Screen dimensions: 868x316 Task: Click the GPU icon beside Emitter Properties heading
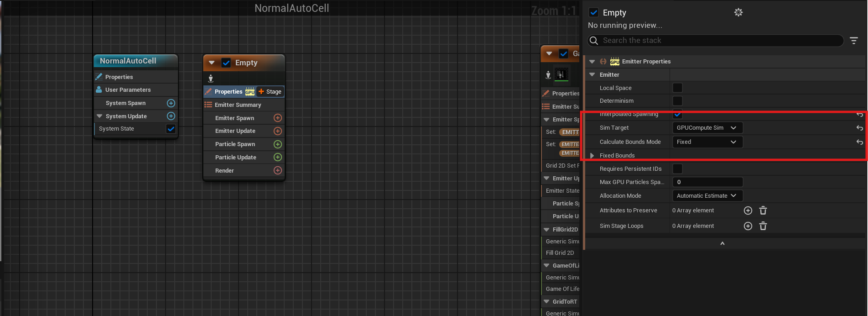pos(615,61)
